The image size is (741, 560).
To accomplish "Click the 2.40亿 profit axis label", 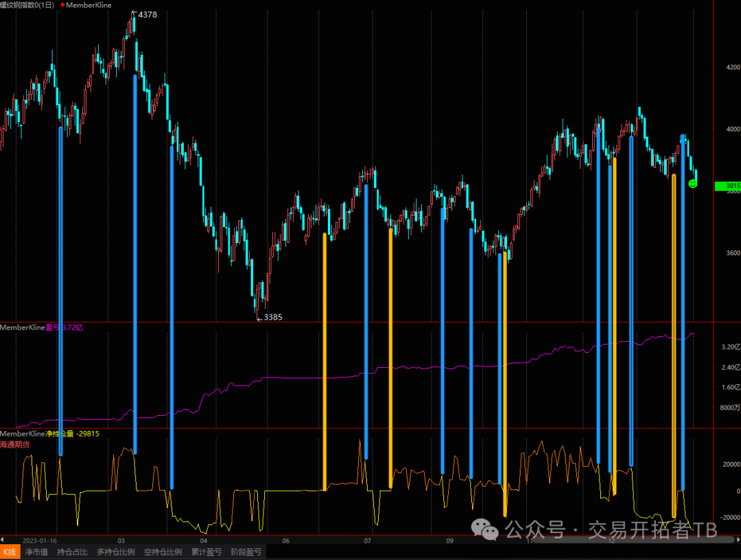I will point(731,367).
